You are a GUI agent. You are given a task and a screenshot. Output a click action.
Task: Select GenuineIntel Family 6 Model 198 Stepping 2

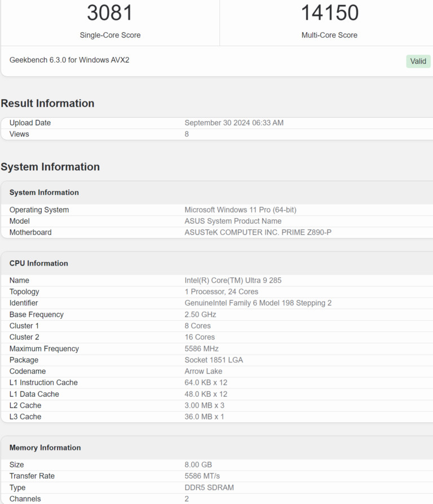pyautogui.click(x=258, y=303)
